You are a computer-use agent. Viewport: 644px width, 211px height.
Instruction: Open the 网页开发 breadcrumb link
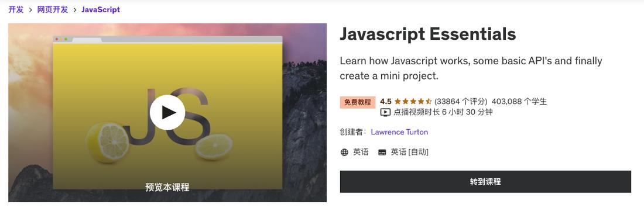pyautogui.click(x=53, y=9)
